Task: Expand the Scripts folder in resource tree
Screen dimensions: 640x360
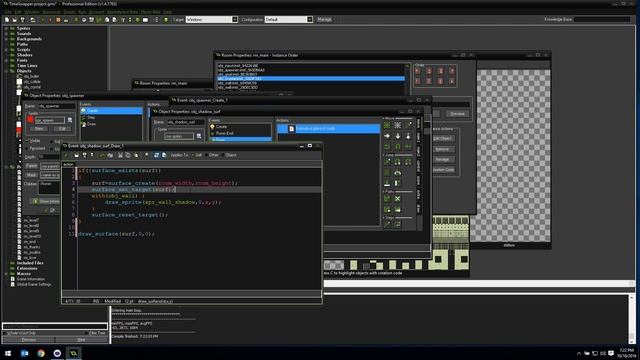Action: pyautogui.click(x=6, y=50)
